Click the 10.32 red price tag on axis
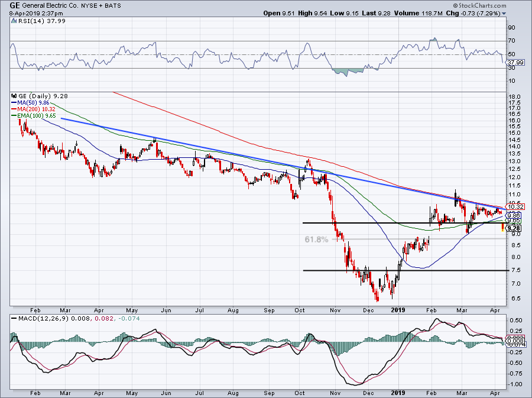 click(515, 206)
